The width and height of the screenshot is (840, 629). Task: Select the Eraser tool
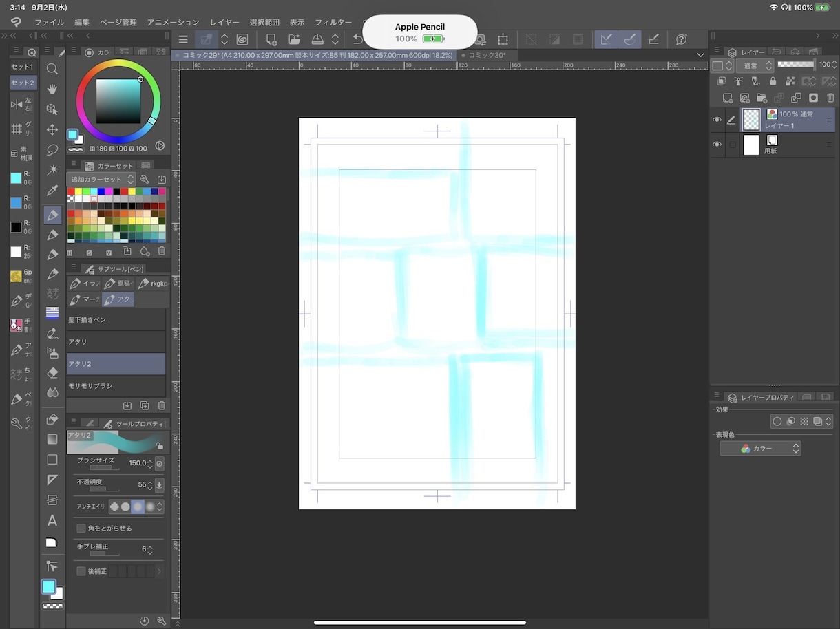click(x=52, y=372)
